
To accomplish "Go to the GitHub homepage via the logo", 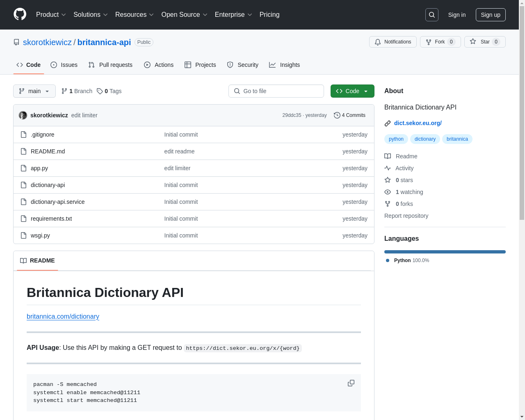I will (20, 14).
